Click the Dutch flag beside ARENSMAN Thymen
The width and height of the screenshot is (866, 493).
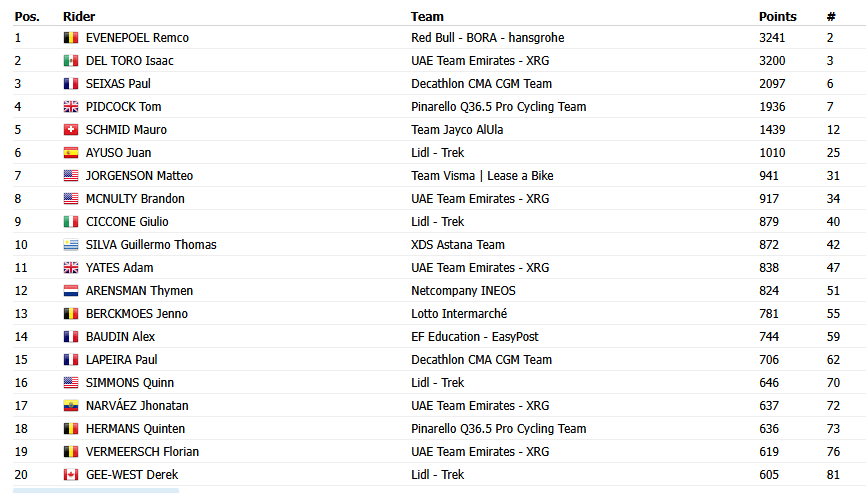click(x=71, y=291)
